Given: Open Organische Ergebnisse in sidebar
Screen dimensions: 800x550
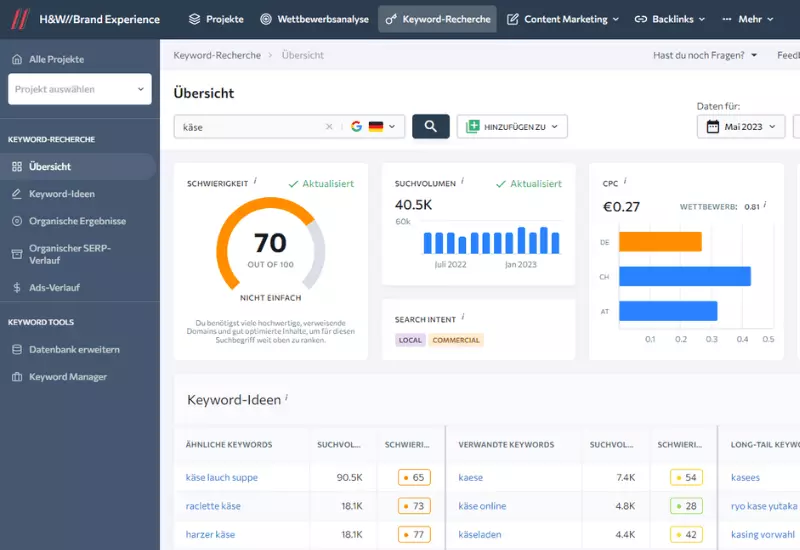Looking at the screenshot, I should click(78, 221).
